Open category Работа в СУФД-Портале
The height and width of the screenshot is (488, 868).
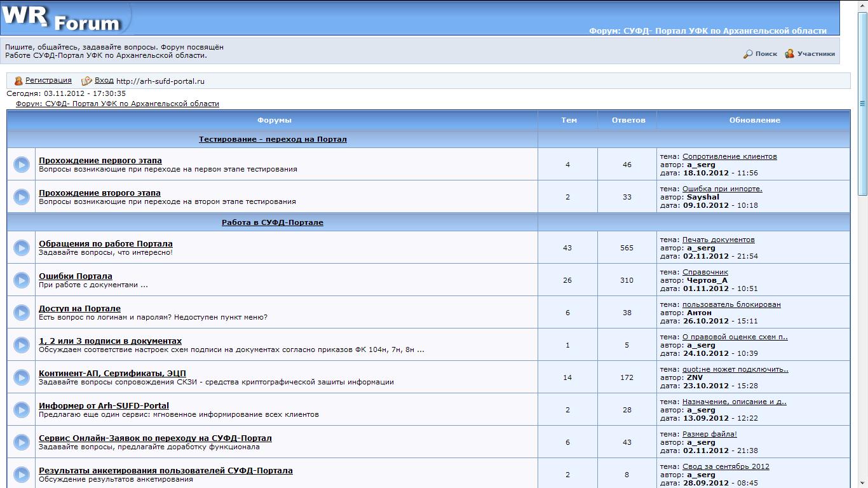click(x=273, y=222)
